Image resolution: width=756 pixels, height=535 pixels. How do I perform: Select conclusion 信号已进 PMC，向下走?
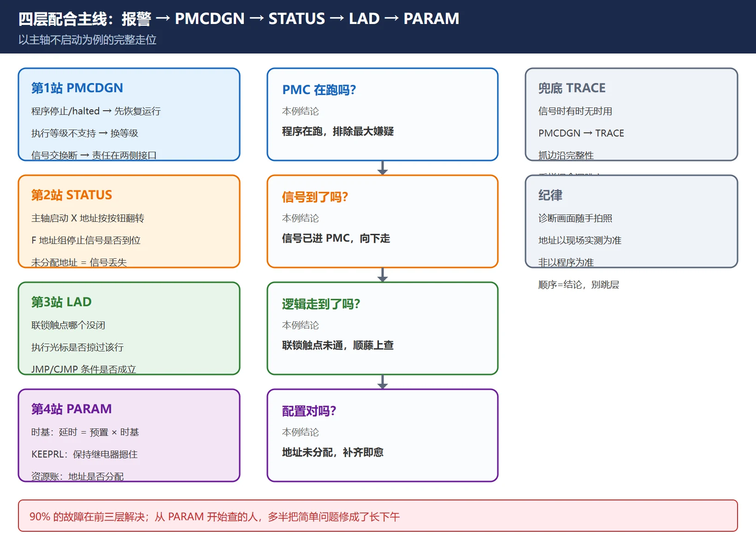pos(336,238)
